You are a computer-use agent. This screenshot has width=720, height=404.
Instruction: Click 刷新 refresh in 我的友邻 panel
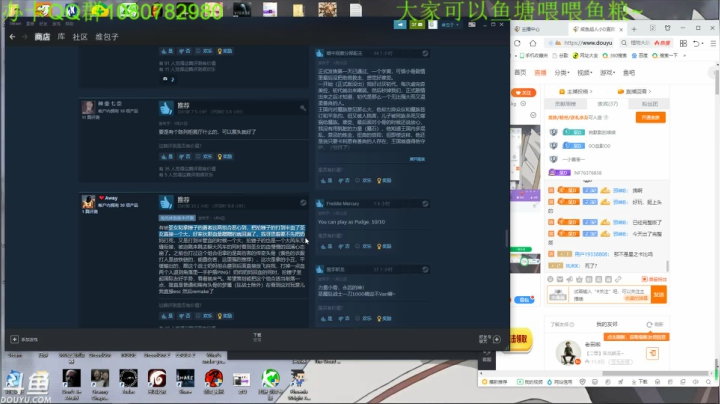656,324
